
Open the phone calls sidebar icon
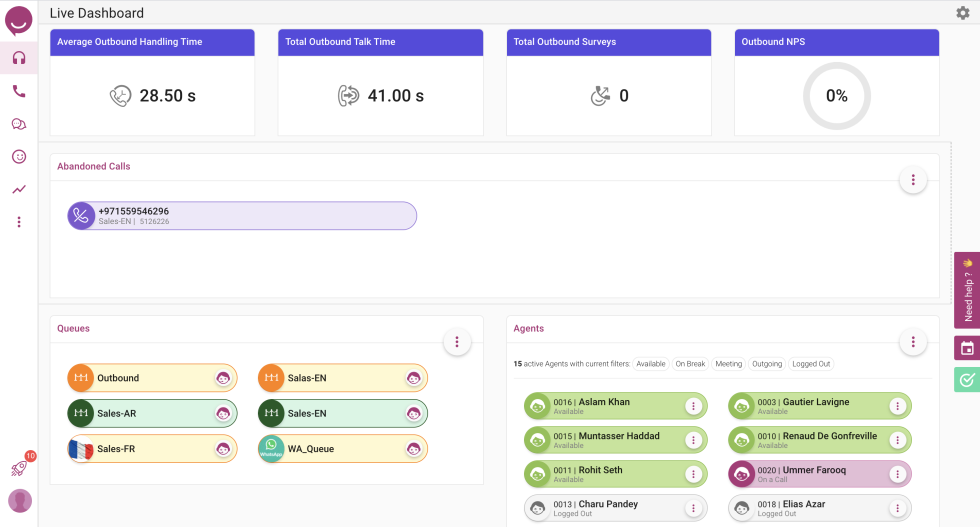pos(19,91)
